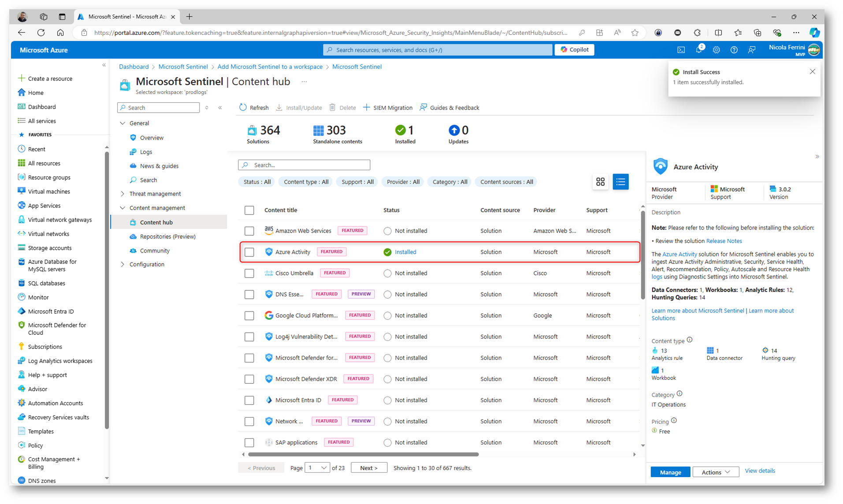This screenshot has height=504, width=843.
Task: Show Content type info tooltip
Action: click(x=690, y=340)
